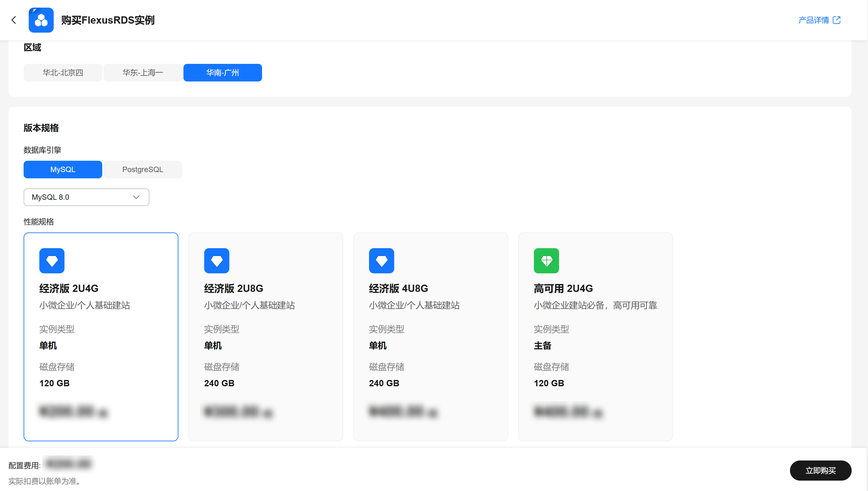Select the 经济版 4U8G spec title

[x=399, y=289]
